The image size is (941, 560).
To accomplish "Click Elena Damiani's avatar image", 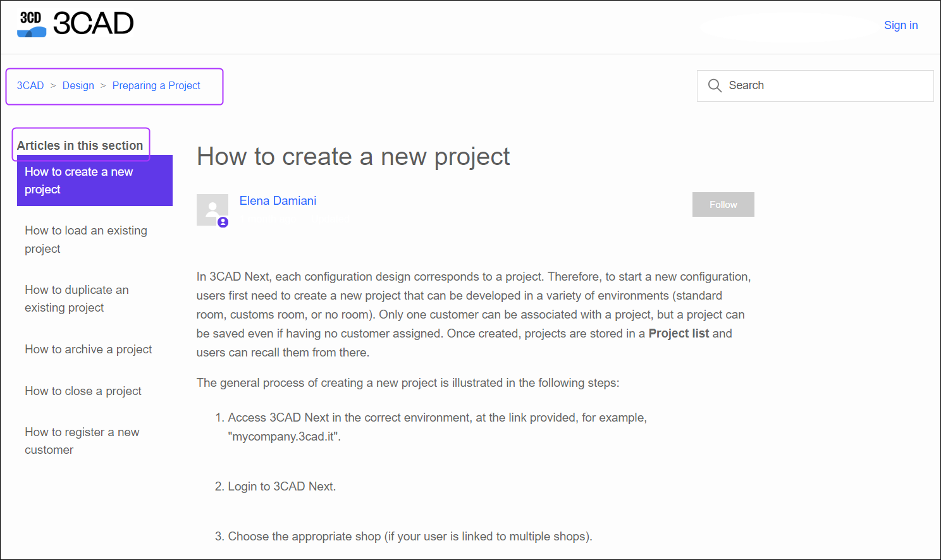I will (x=212, y=210).
